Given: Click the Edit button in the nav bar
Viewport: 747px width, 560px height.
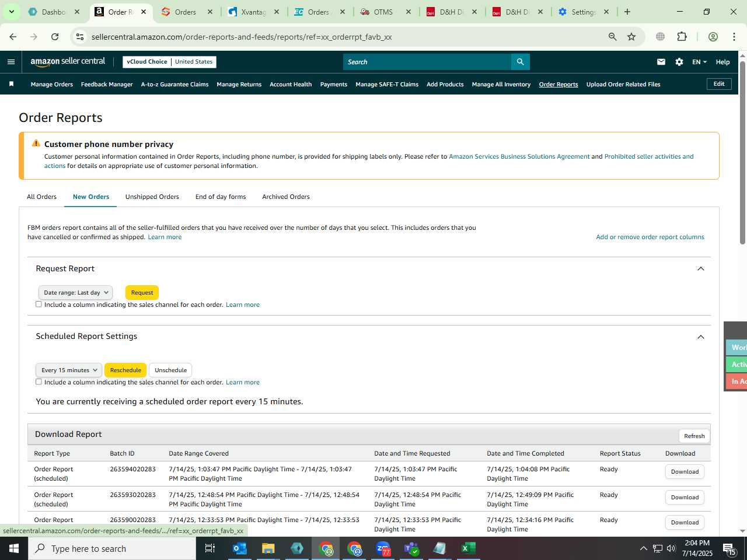Looking at the screenshot, I should pos(719,84).
